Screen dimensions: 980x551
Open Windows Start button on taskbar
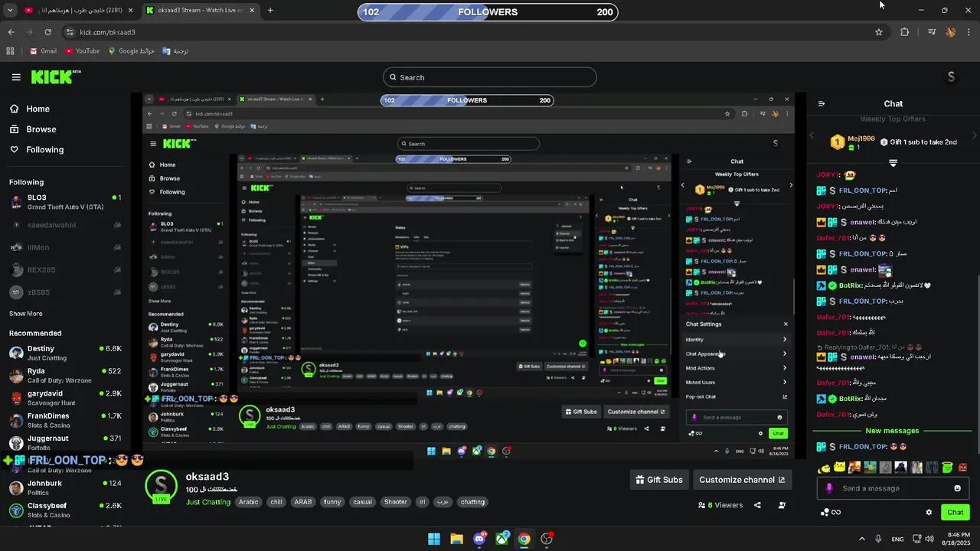pos(434,539)
